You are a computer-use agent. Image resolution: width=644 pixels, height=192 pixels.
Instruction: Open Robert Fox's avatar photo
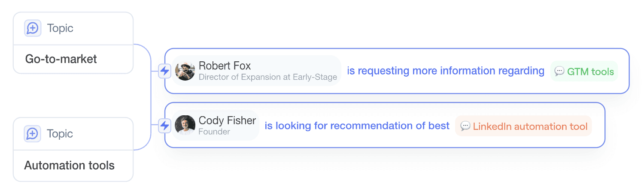pyautogui.click(x=185, y=71)
